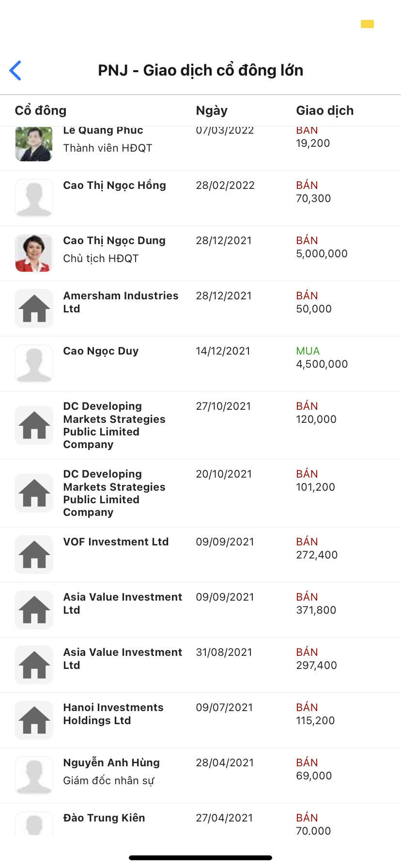Tap Lê Quang Phúc's profile photo
This screenshot has height=868, width=401.
click(34, 144)
